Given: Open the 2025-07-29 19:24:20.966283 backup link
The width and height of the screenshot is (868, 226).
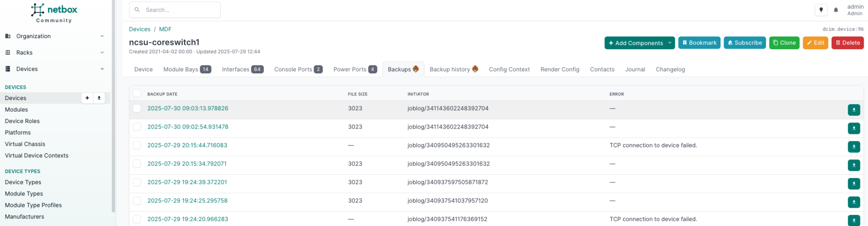Looking at the screenshot, I should click(x=188, y=219).
